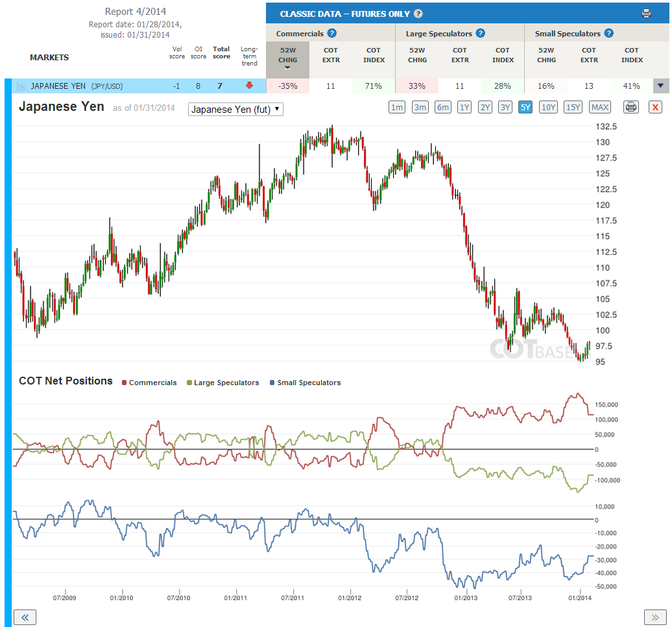
Task: Print the Japanese Yen chart
Action: [x=631, y=107]
